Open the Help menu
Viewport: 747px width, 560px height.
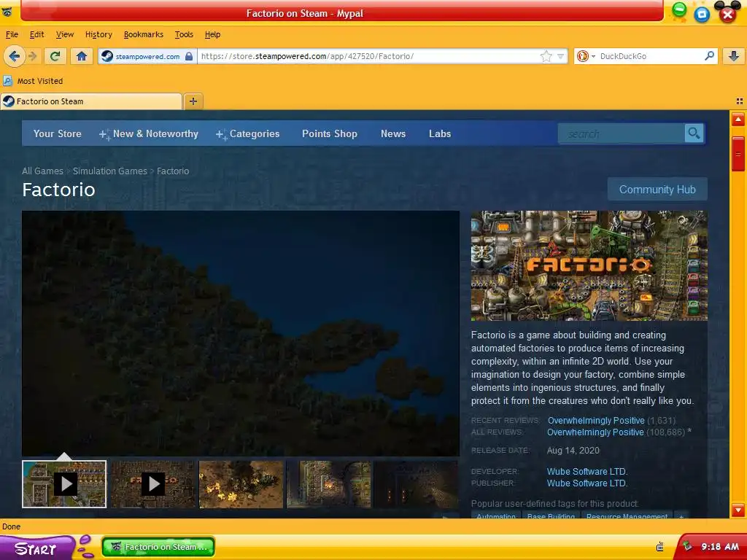click(x=212, y=34)
